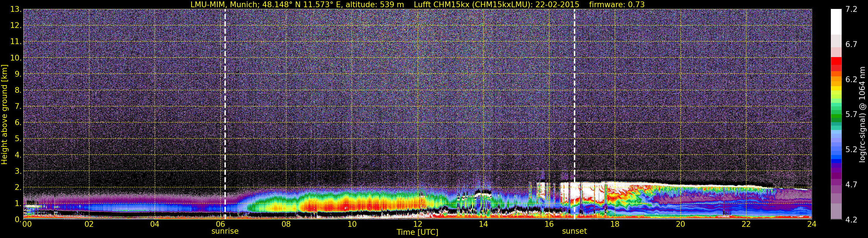
Task: Click the 2. height axis tick label
Action: click(x=18, y=187)
